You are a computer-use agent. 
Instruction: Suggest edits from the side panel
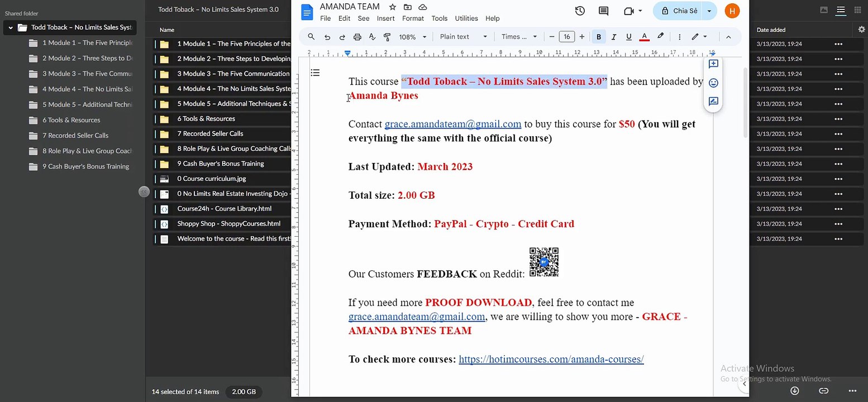[713, 102]
